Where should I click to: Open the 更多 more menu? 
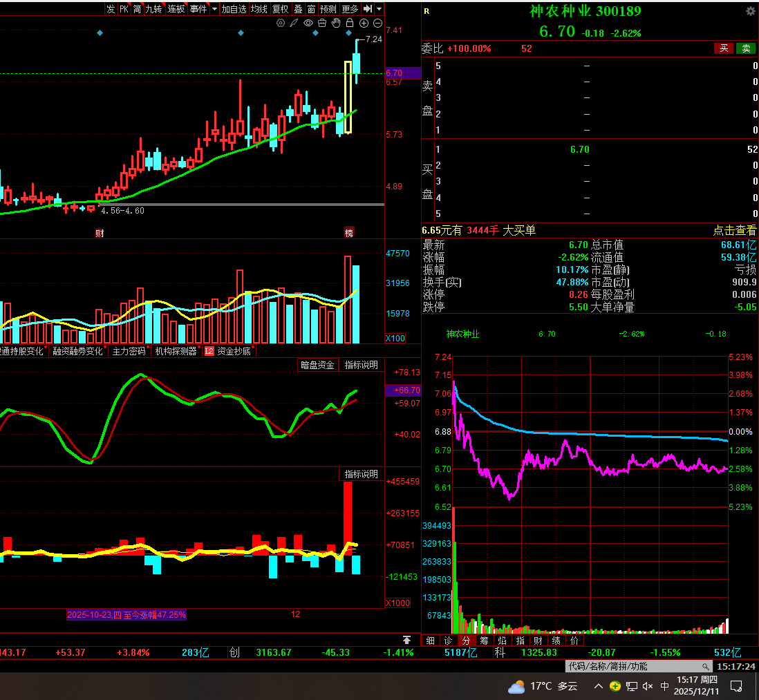pyautogui.click(x=350, y=9)
